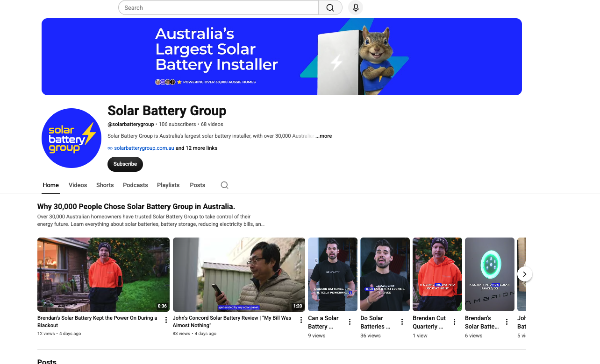
Task: Click the '106 subscribers' text
Action: click(178, 125)
